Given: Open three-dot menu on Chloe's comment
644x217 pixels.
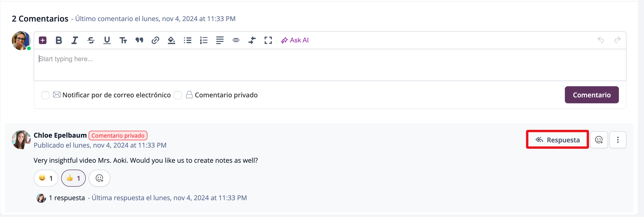Looking at the screenshot, I should point(617,140).
